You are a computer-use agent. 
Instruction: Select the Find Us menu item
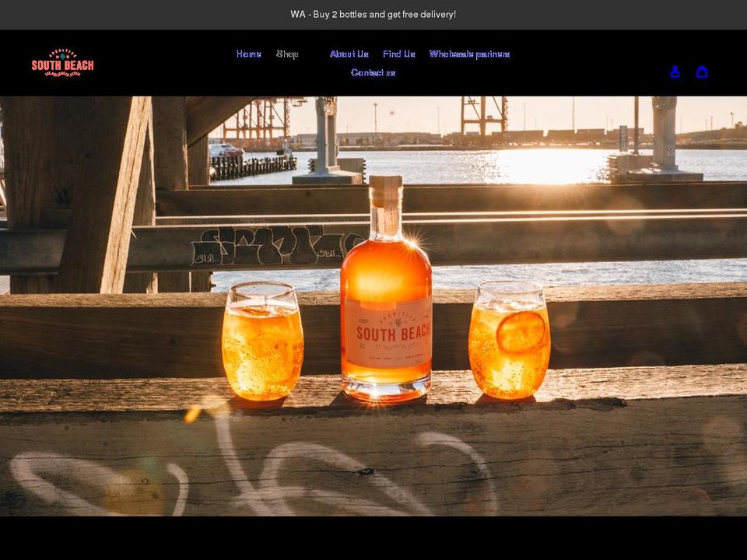point(399,54)
